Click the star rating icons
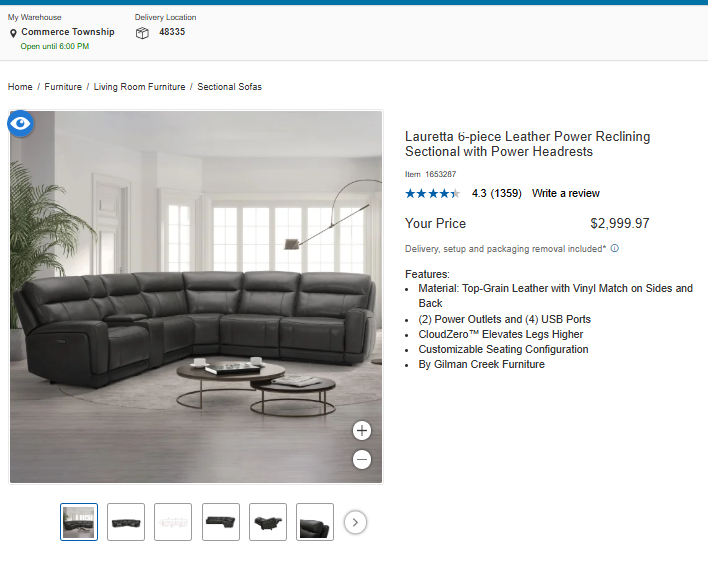This screenshot has height=567, width=708. pyautogui.click(x=433, y=194)
